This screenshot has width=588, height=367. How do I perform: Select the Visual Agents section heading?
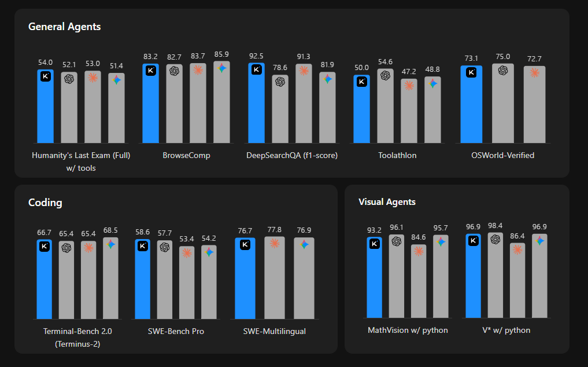(x=387, y=201)
